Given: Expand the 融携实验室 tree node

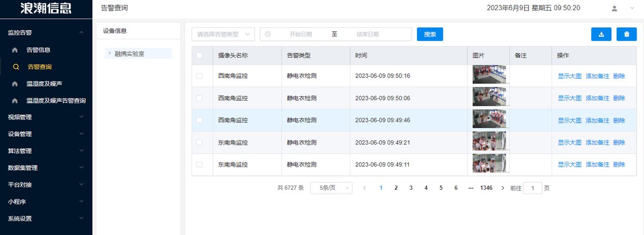Looking at the screenshot, I should [109, 53].
